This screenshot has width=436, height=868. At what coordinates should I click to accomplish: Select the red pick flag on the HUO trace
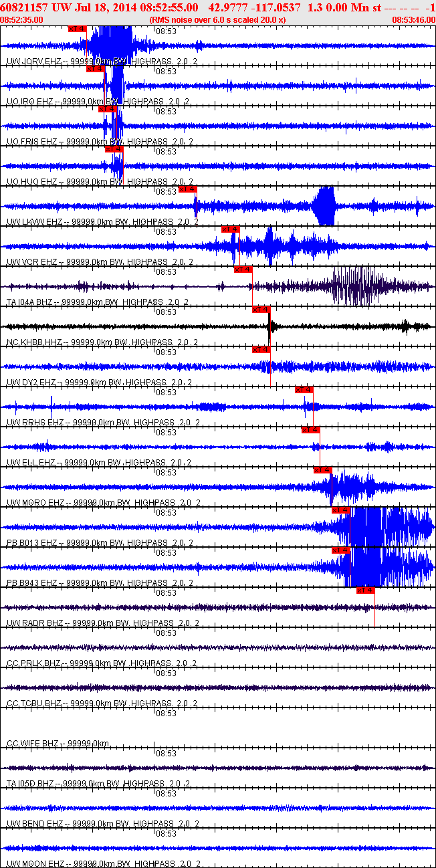pos(114,149)
